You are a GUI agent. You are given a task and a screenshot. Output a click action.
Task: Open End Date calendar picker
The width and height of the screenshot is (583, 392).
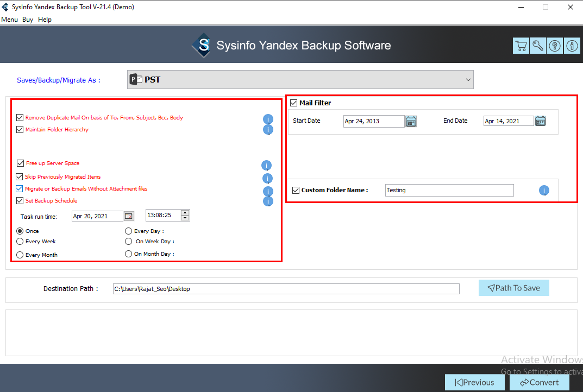[x=540, y=121]
